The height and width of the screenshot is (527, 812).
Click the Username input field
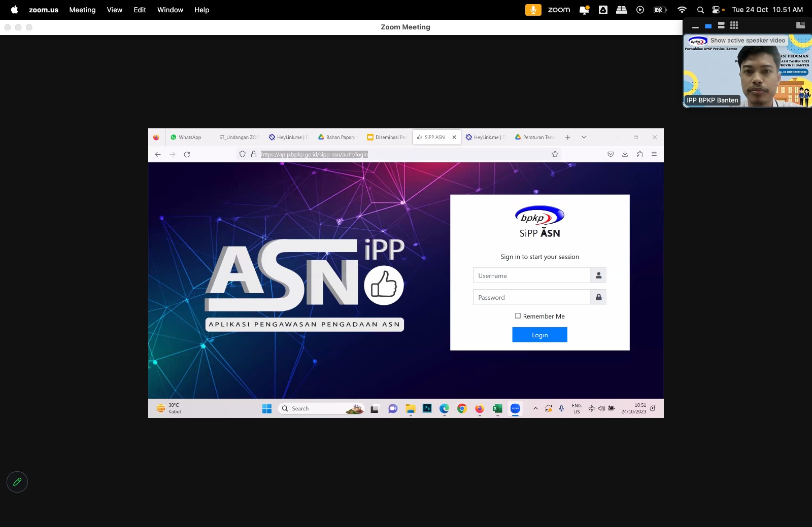[531, 275]
